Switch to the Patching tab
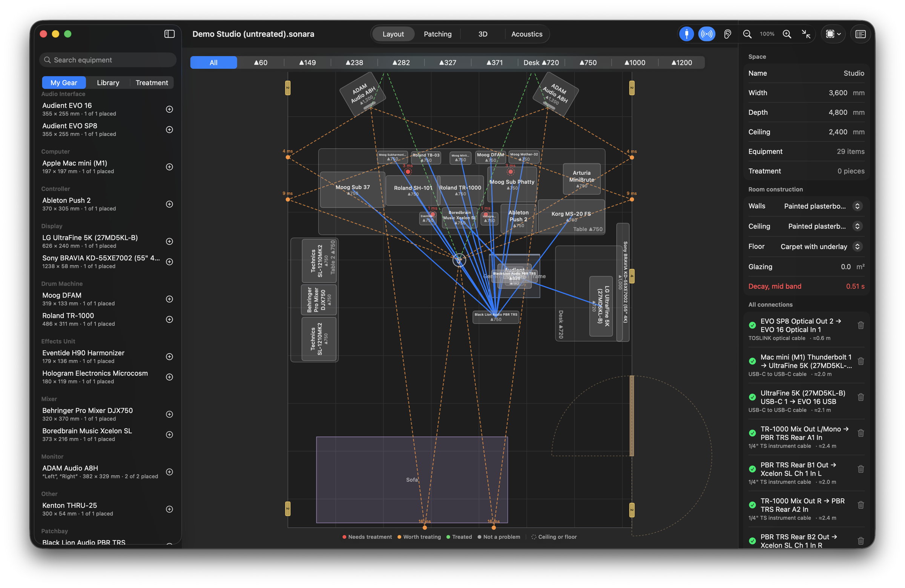The image size is (905, 588). coord(438,34)
